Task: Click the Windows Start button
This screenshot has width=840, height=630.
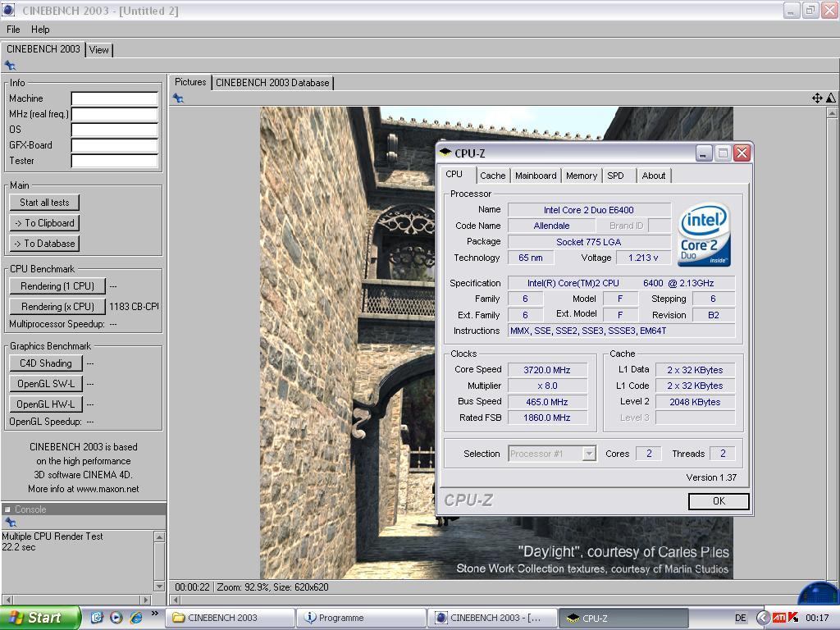Action: 39,618
